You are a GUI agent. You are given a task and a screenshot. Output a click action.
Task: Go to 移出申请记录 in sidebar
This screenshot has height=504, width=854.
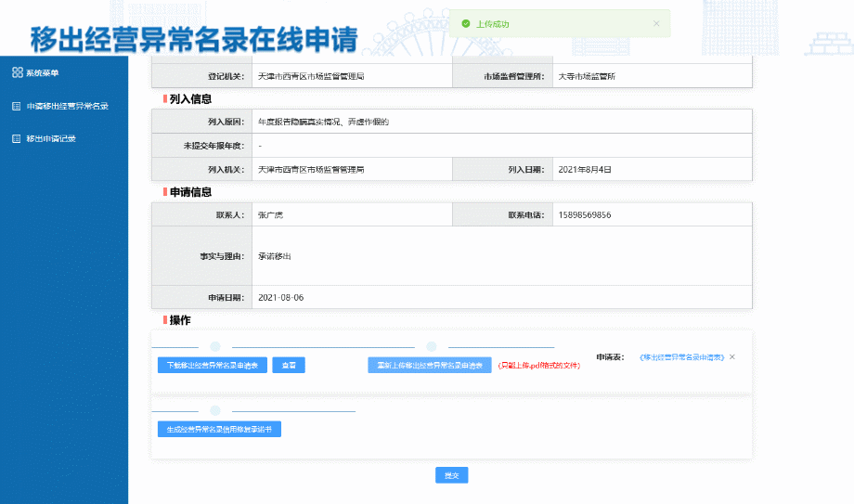tap(51, 138)
